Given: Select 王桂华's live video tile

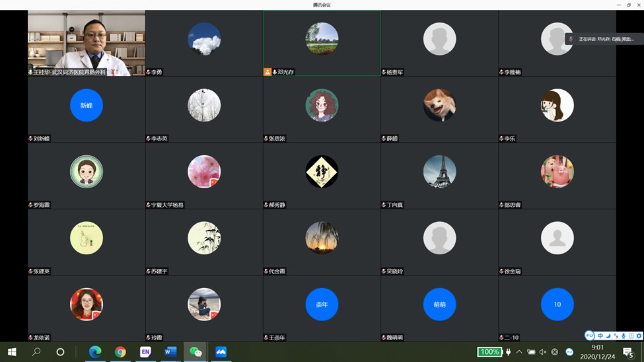Looking at the screenshot, I should pyautogui.click(x=86, y=41).
